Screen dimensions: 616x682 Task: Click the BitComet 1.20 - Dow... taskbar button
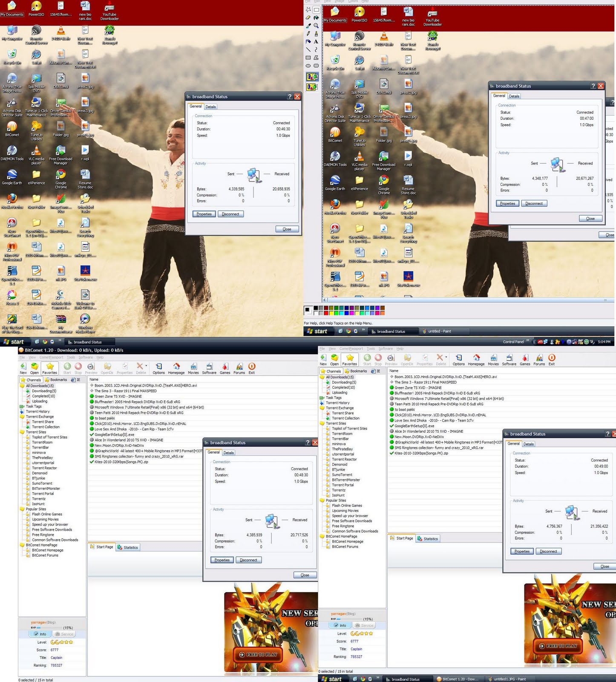[459, 679]
